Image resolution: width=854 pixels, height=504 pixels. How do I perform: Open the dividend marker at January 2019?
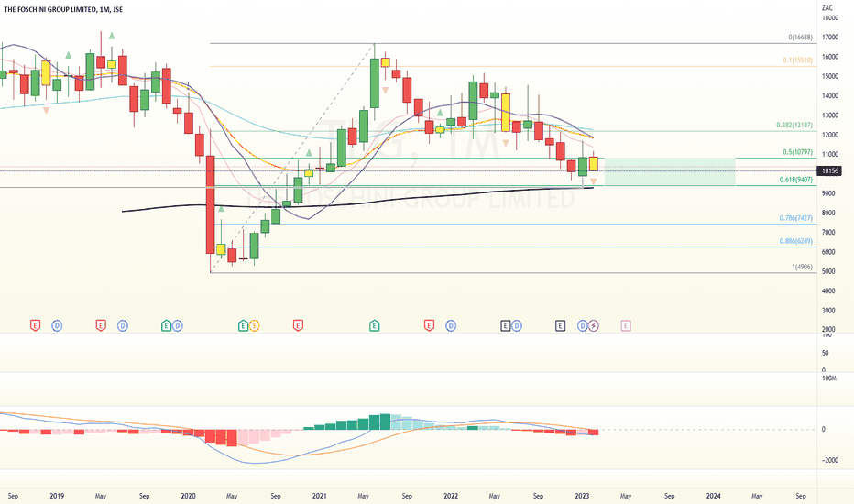pyautogui.click(x=57, y=326)
